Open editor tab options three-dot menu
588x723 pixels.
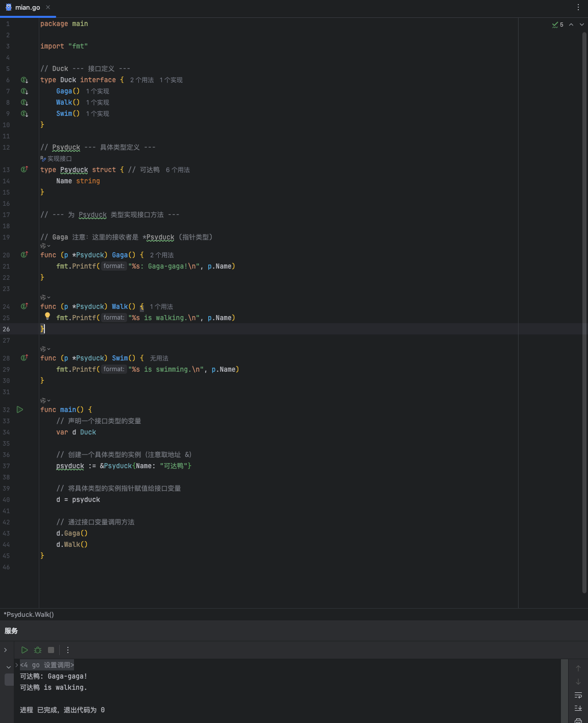[578, 7]
